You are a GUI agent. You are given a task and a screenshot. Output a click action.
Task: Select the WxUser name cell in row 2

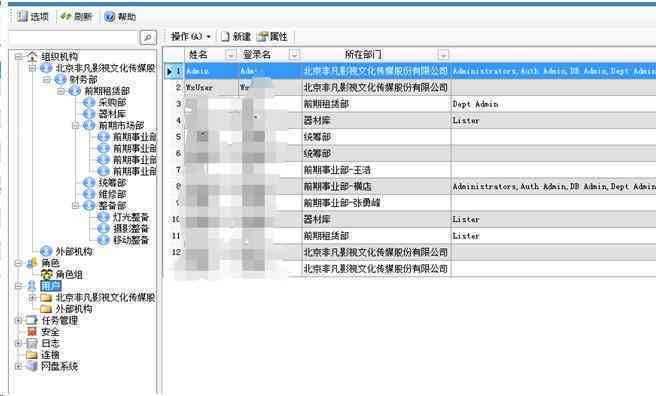click(212, 87)
